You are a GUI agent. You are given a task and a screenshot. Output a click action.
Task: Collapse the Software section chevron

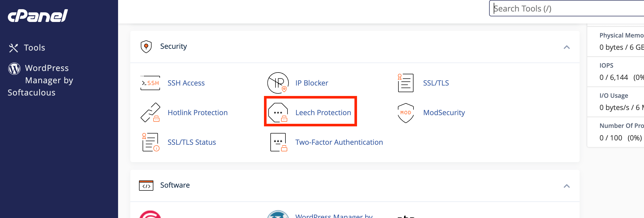[x=567, y=186]
